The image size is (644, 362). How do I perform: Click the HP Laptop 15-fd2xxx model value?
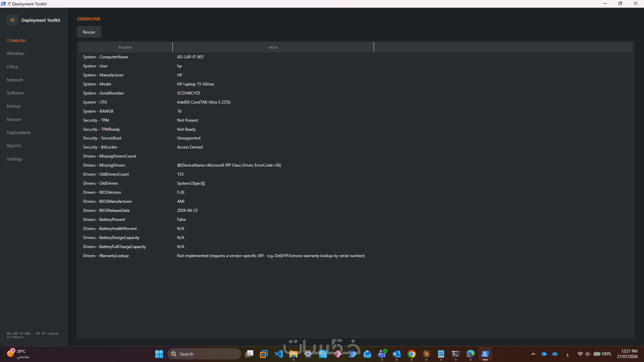196,84
